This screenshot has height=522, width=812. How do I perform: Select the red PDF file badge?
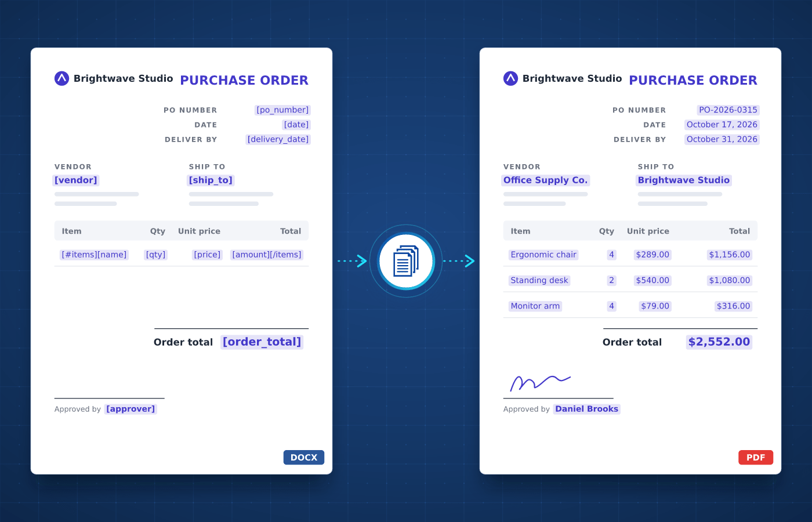(x=756, y=458)
